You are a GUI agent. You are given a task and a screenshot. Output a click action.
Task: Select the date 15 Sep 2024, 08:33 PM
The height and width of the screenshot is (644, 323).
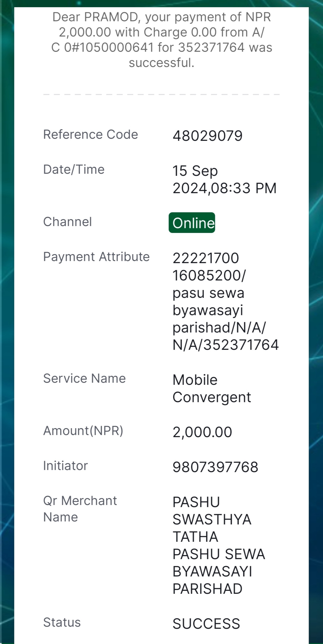click(x=225, y=179)
